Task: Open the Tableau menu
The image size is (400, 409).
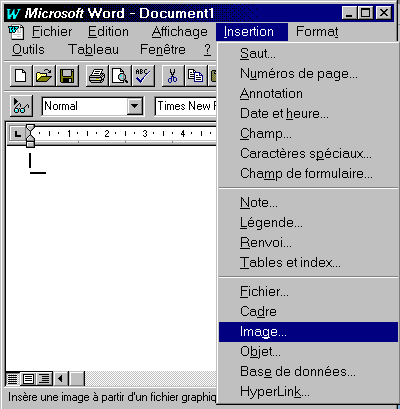Action: click(93, 50)
